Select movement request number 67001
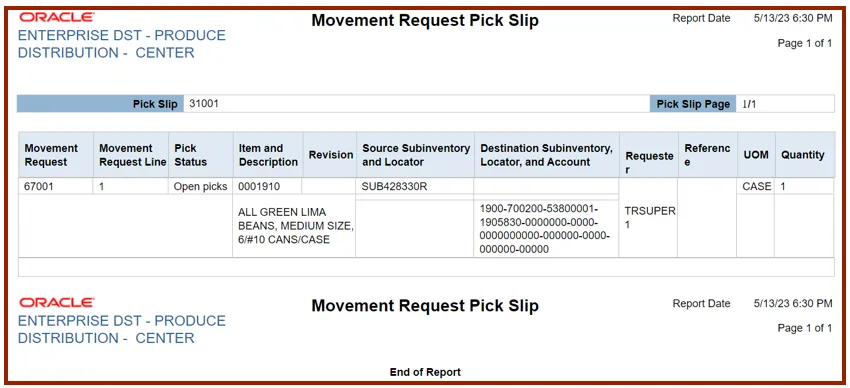 (x=37, y=186)
